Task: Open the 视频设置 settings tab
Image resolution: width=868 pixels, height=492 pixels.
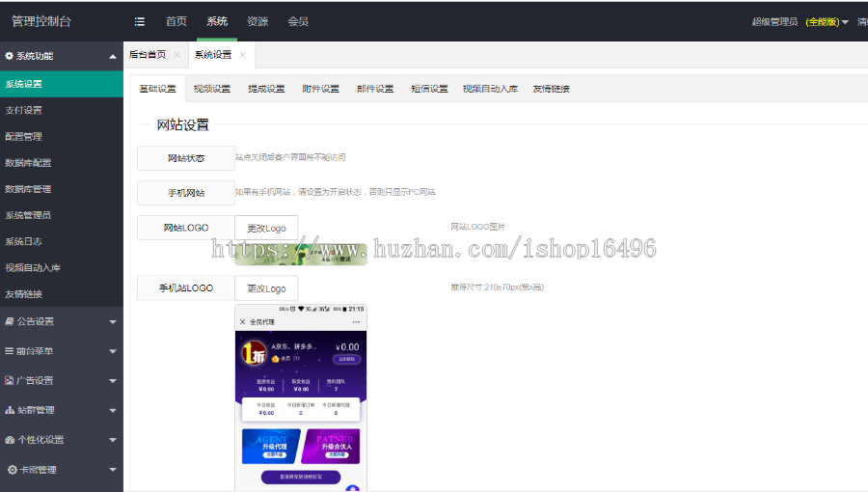Action: pyautogui.click(x=212, y=89)
